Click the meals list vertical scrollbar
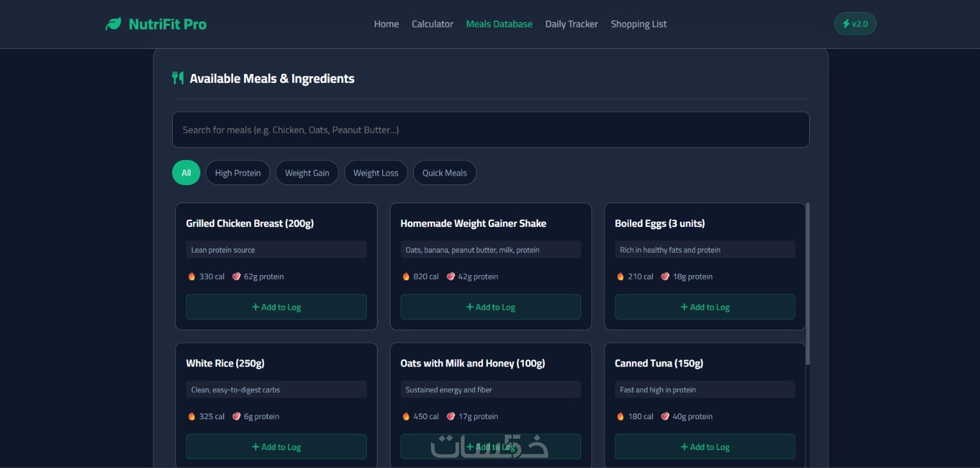The width and height of the screenshot is (980, 468). pyautogui.click(x=808, y=283)
